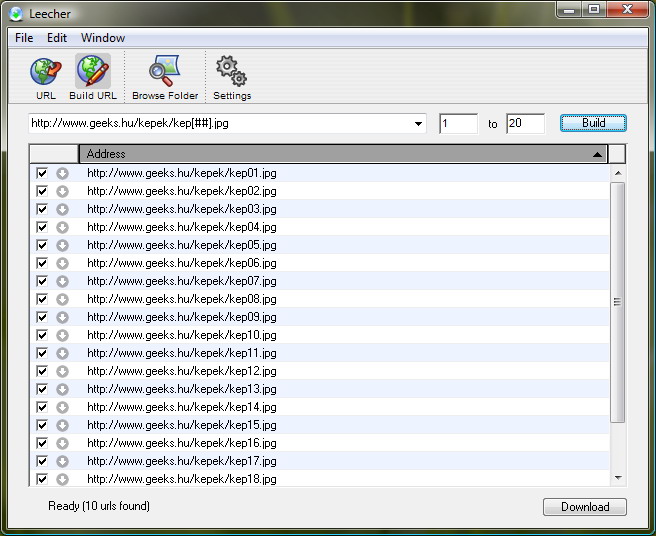The height and width of the screenshot is (536, 656).
Task: Click scrollbar down arrow in URL list
Action: pos(617,479)
